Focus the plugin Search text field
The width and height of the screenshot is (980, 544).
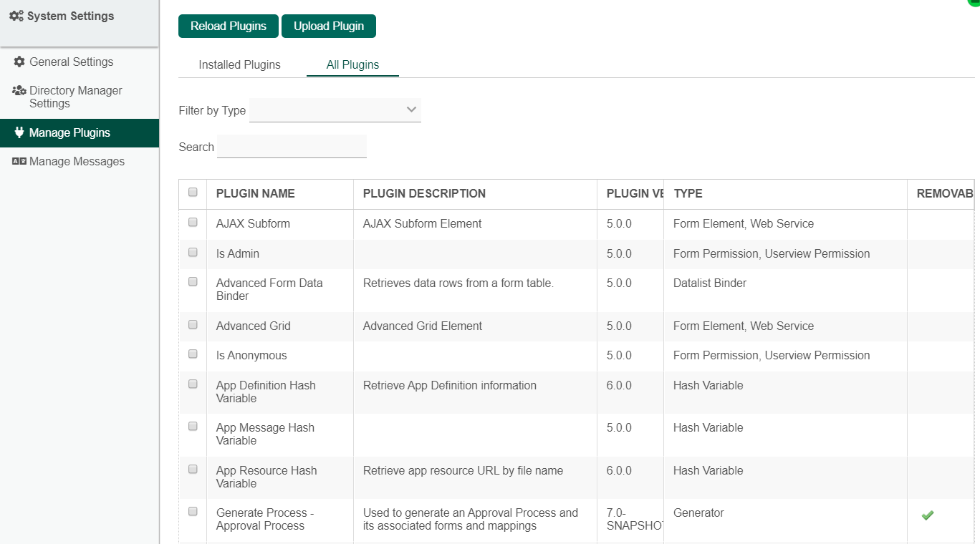click(292, 147)
